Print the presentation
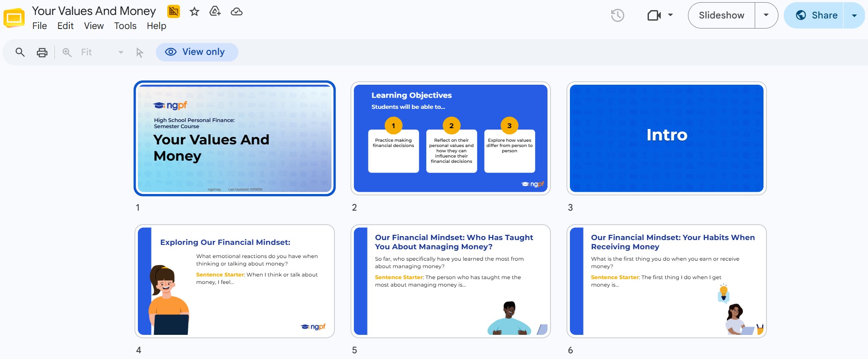This screenshot has width=868, height=359. click(42, 52)
